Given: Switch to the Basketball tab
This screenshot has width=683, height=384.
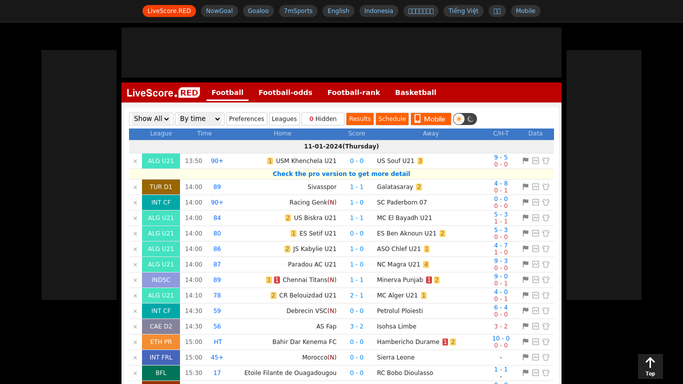Looking at the screenshot, I should [x=416, y=92].
